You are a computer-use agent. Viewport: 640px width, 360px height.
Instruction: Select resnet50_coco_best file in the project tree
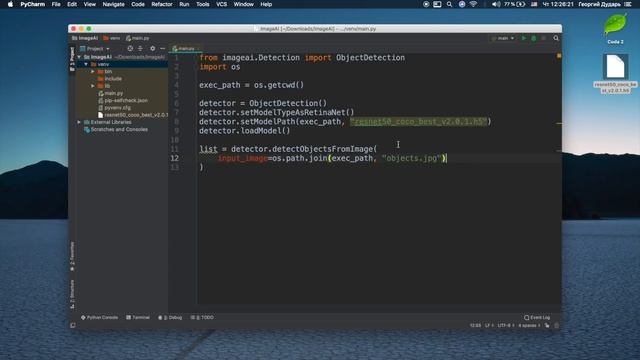pyautogui.click(x=133, y=115)
